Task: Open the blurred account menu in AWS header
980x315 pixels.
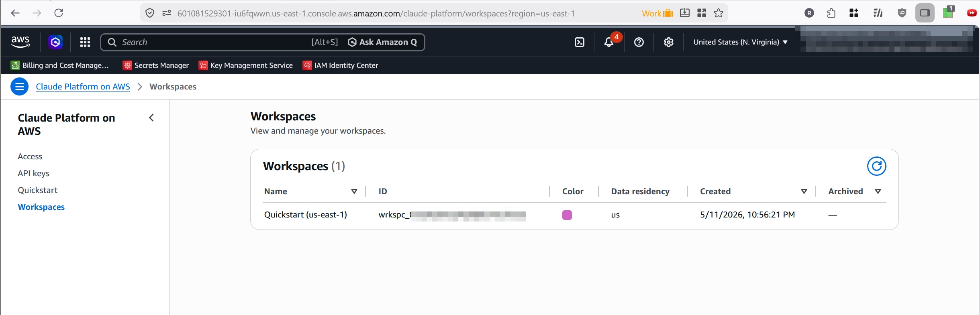Action: click(886, 39)
